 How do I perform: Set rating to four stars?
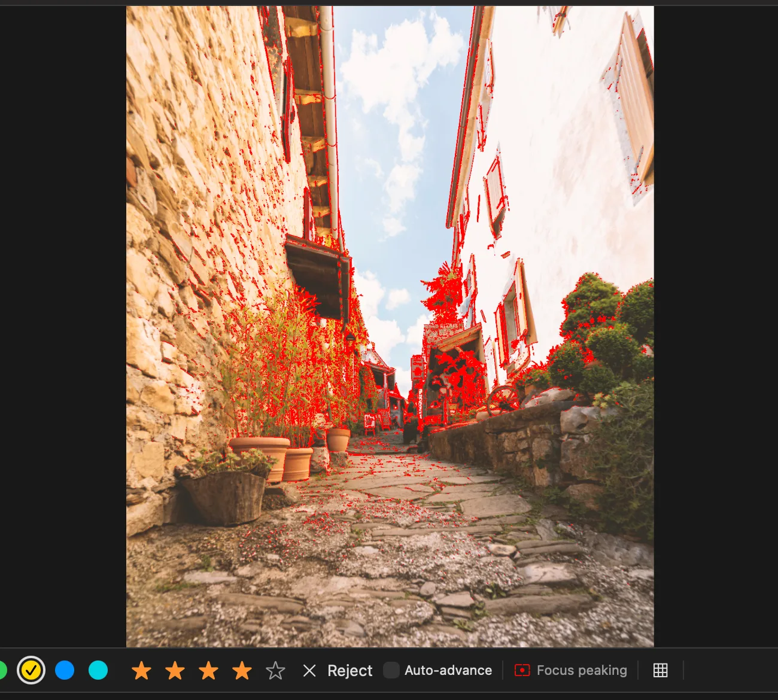[242, 671]
